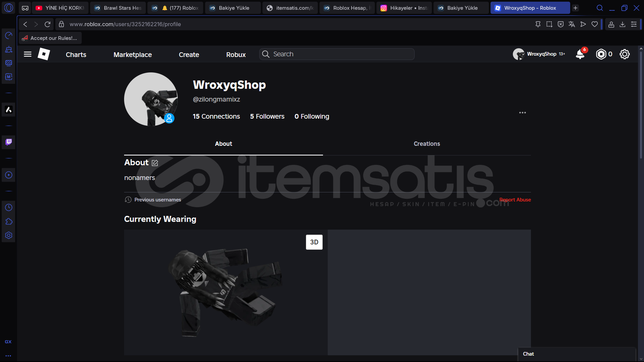View the 0 Following list

point(312,116)
